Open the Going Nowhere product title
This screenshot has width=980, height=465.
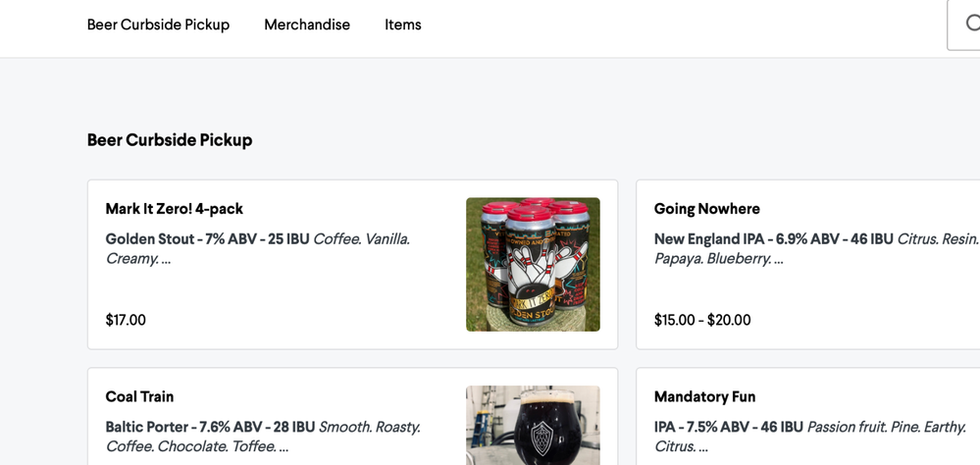pyautogui.click(x=707, y=209)
